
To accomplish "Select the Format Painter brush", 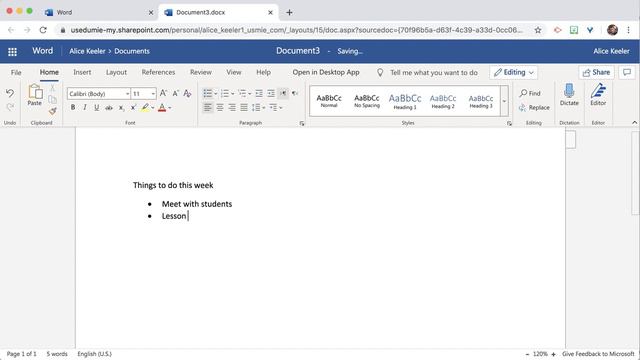I will [x=53, y=111].
